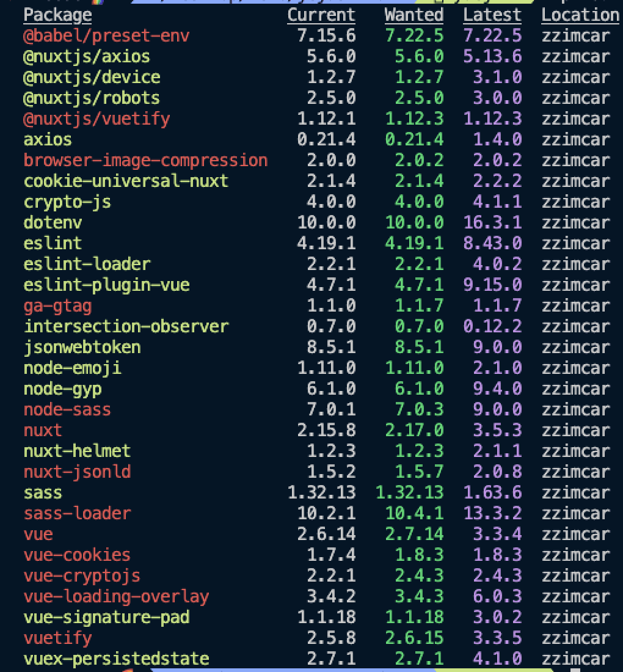
Task: Click the jsonwebtoken package name
Action: [82, 347]
